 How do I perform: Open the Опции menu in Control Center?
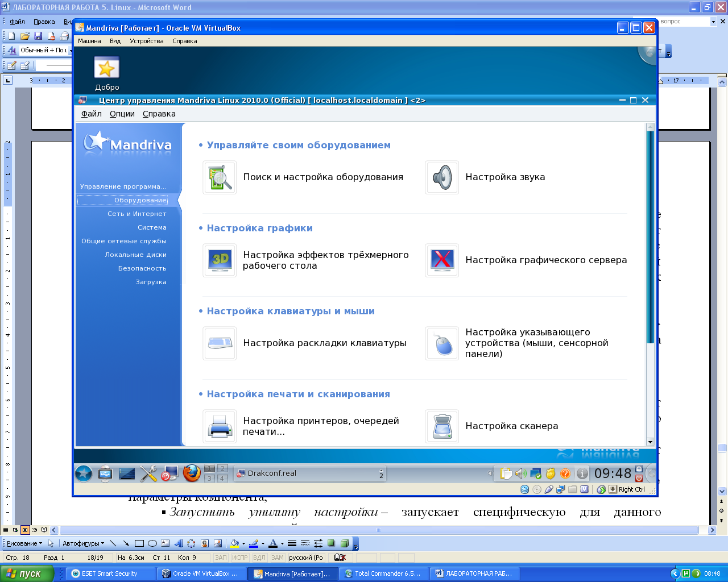point(122,114)
